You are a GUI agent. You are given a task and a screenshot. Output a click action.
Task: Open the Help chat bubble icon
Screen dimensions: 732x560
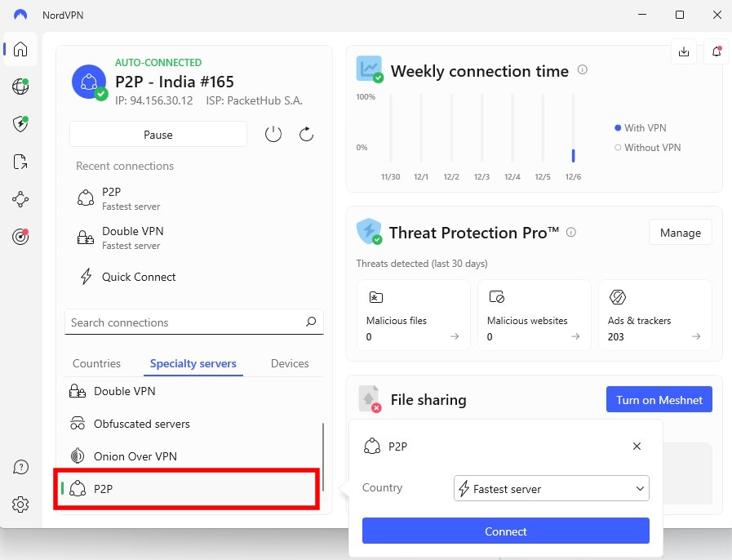click(x=20, y=467)
